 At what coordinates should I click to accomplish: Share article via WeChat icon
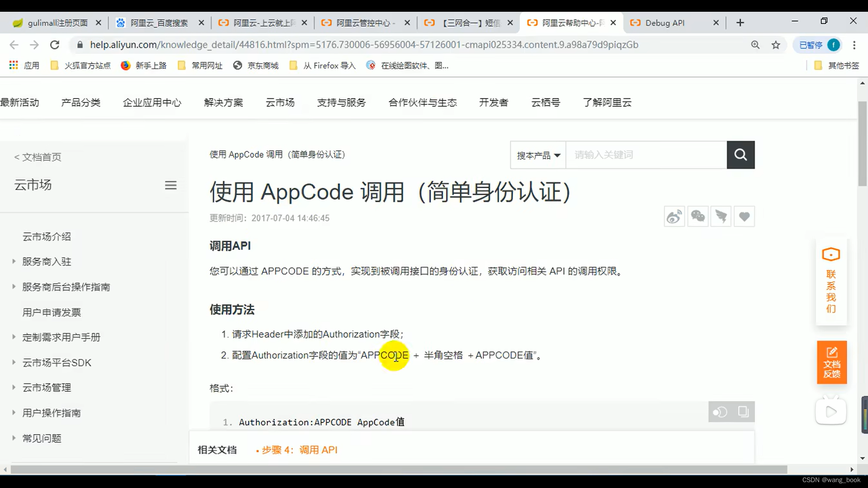pos(698,216)
